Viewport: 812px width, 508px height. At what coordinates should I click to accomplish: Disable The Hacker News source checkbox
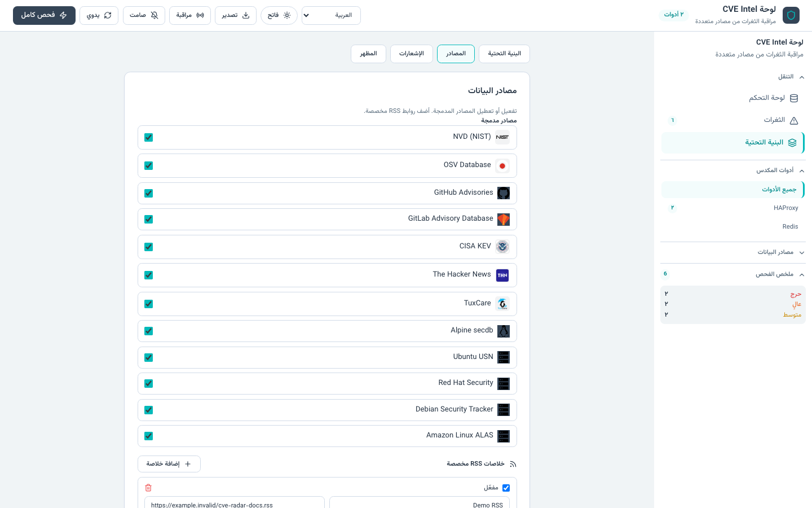pyautogui.click(x=149, y=275)
